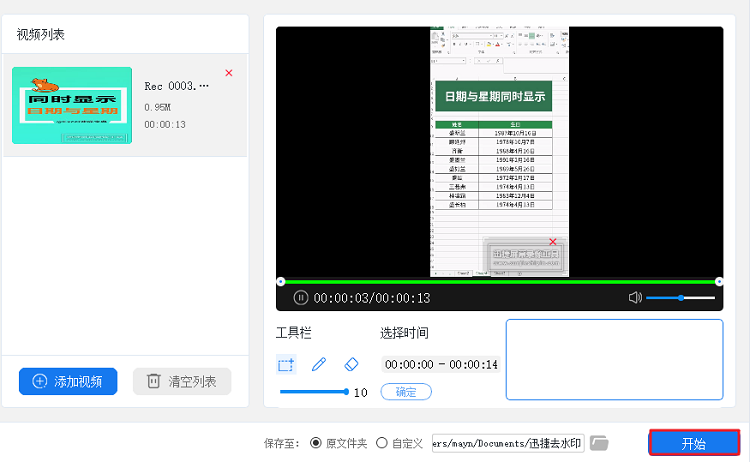
Task: Pause the video playback
Action: click(300, 298)
